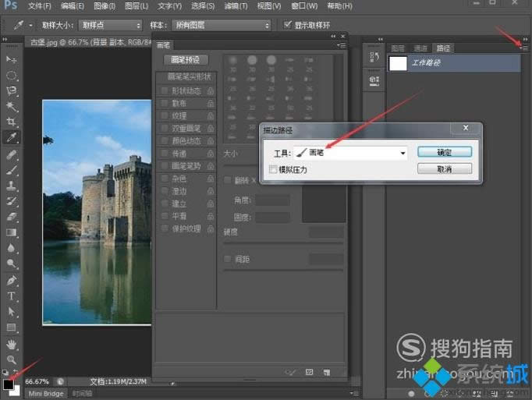The width and height of the screenshot is (532, 400).
Task: Click the 66.67% zoom field
Action: (x=37, y=382)
